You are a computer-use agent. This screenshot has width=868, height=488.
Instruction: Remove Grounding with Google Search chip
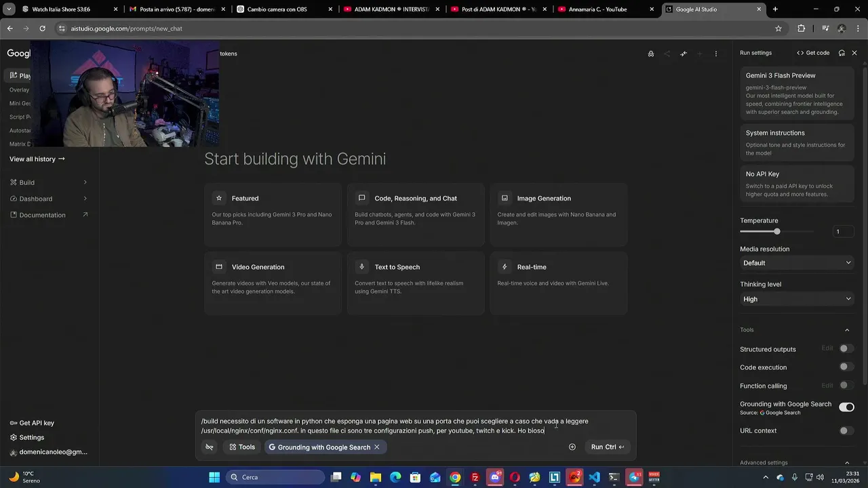[x=377, y=447]
